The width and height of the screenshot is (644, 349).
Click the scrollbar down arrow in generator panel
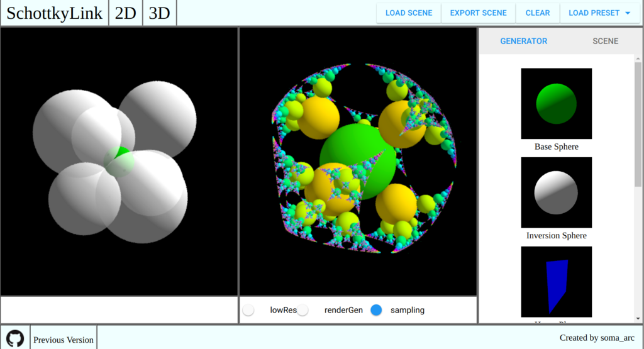pyautogui.click(x=638, y=319)
